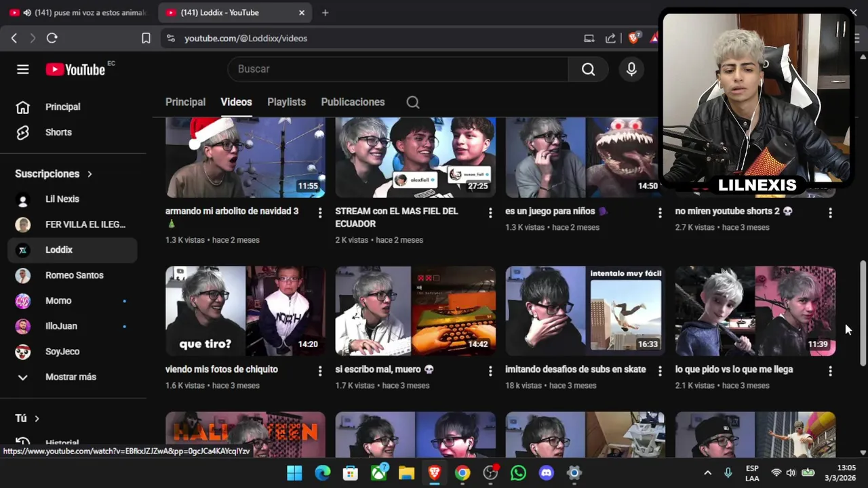This screenshot has width=868, height=488.
Task: Open File Explorer from taskbar
Action: click(x=406, y=473)
